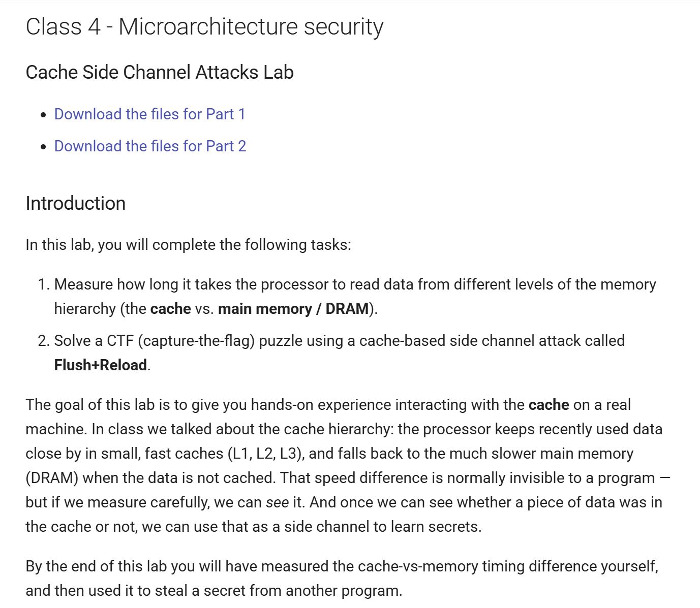
Task: Click the Cache Side Channel Attacks Lab heading
Action: pos(160,72)
